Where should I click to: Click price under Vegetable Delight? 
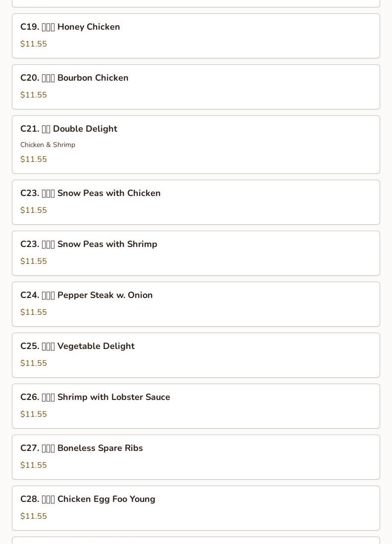point(34,363)
